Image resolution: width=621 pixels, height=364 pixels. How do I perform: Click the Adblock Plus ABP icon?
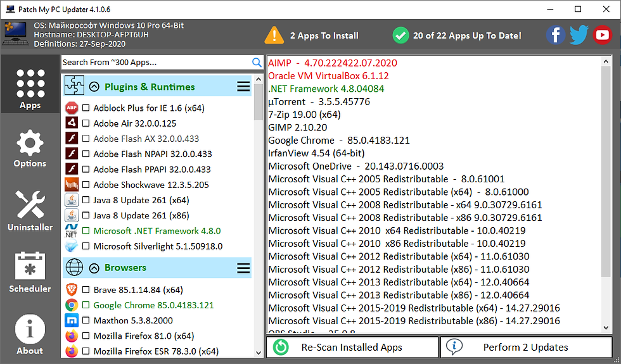72,108
